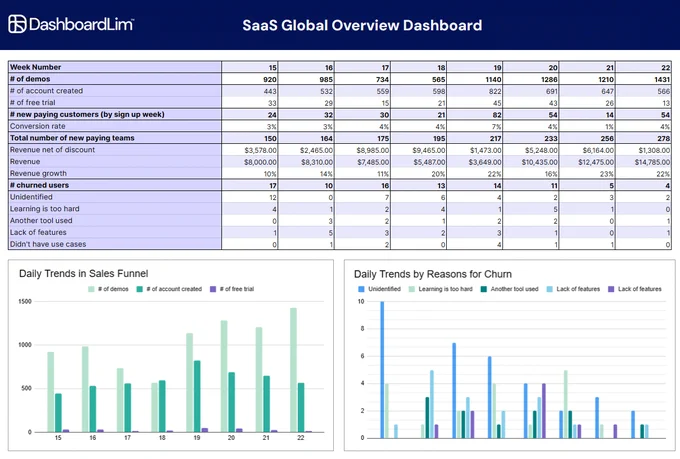Click the 1500 axis label in funnel chart

25,302
